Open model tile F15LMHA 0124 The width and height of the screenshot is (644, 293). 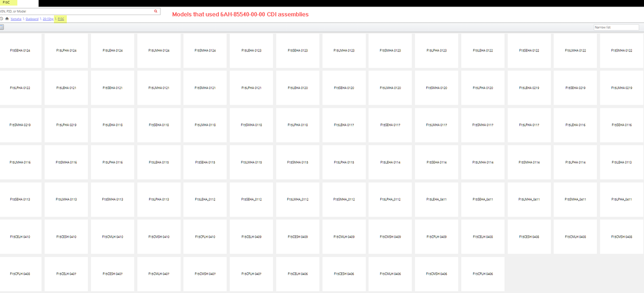pyautogui.click(x=159, y=50)
